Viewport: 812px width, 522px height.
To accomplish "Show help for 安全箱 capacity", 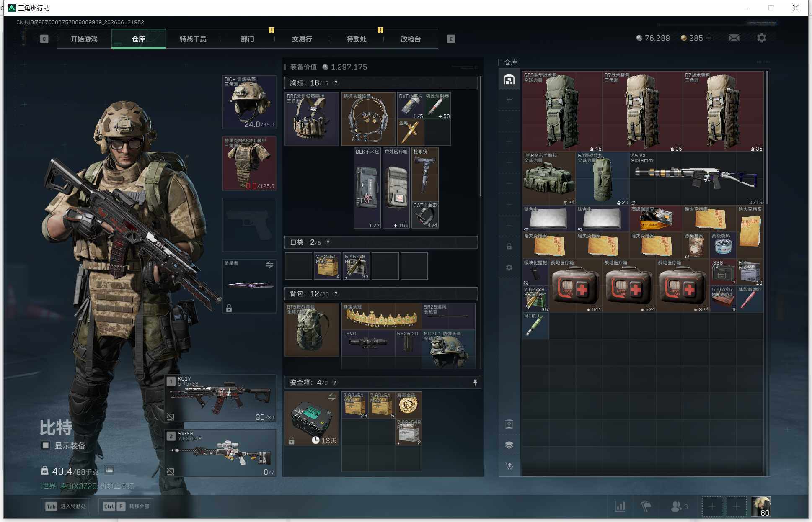I will click(334, 383).
